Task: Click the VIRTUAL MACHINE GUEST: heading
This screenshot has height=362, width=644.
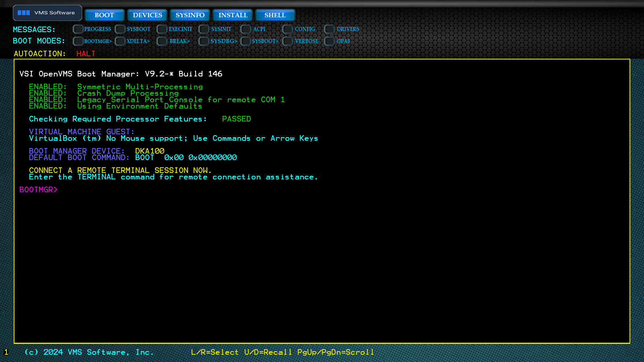Action: pos(82,132)
